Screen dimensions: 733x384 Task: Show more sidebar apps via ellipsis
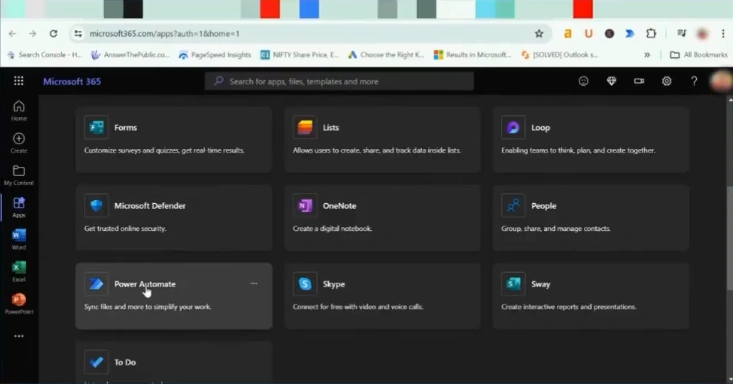point(19,336)
